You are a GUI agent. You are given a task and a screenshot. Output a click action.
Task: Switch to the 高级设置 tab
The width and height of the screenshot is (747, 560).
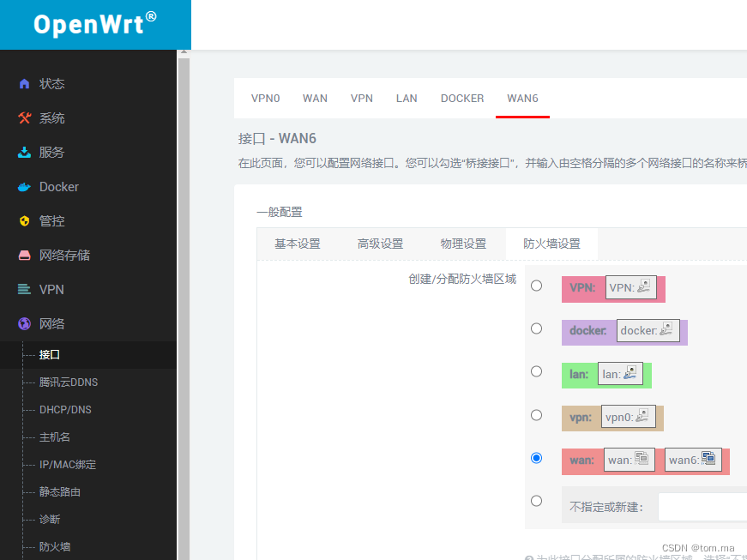[x=380, y=244]
